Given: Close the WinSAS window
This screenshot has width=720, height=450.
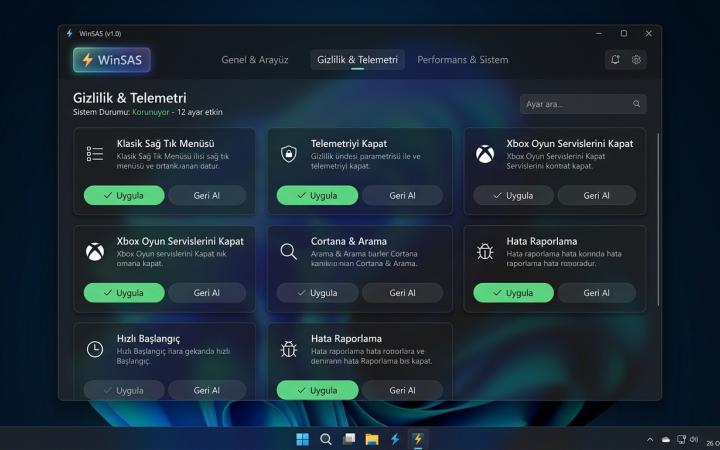Looking at the screenshot, I should [x=648, y=34].
